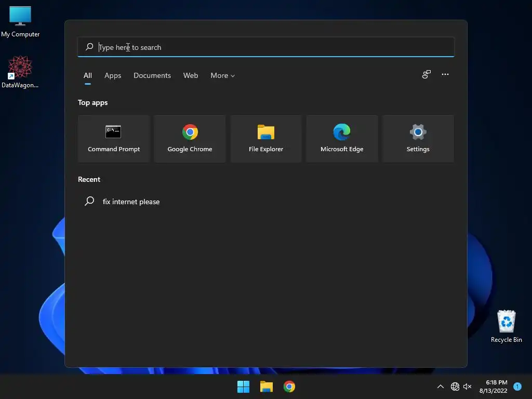The width and height of the screenshot is (532, 399).
Task: Click the Windows Start button in taskbar
Action: point(243,387)
